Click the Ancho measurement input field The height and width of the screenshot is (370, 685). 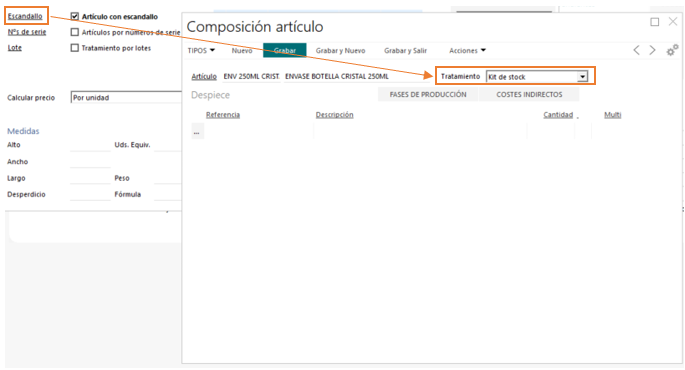click(x=90, y=162)
